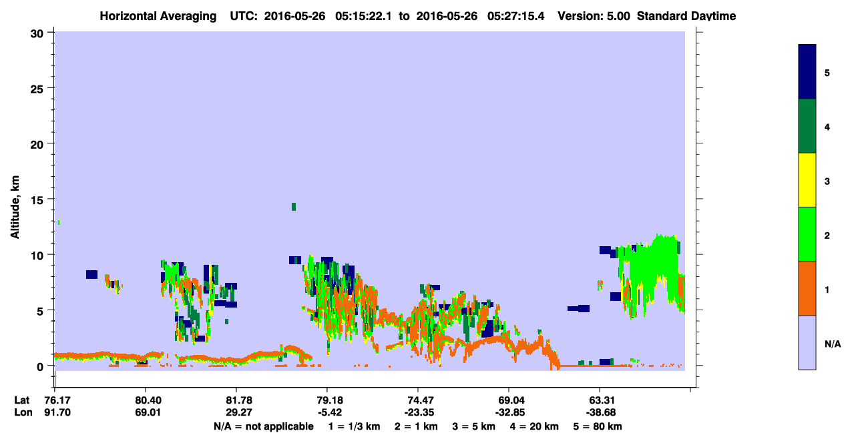Click the '4 = 20 km' legend text
868x445 pixels.
point(534,427)
